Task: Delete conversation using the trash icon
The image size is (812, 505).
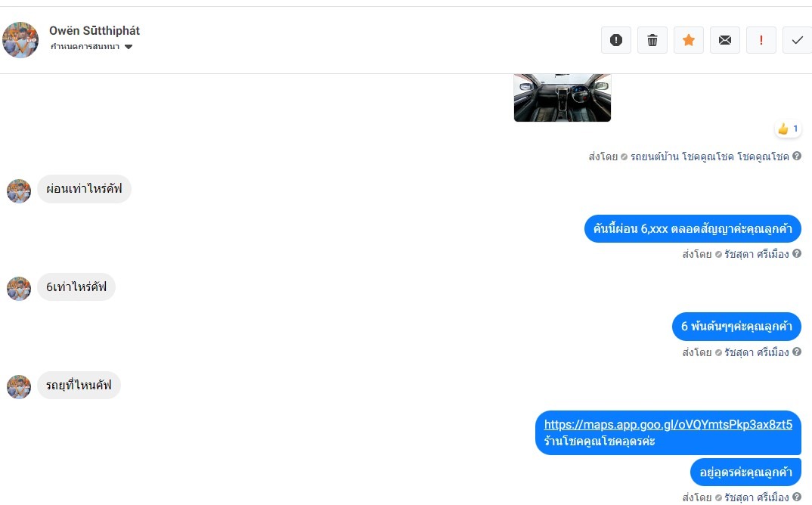Action: [652, 40]
